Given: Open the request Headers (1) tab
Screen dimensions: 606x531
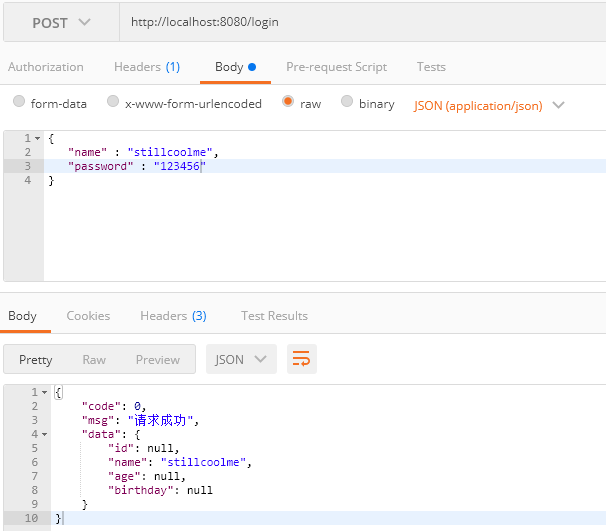Looking at the screenshot, I should click(146, 67).
